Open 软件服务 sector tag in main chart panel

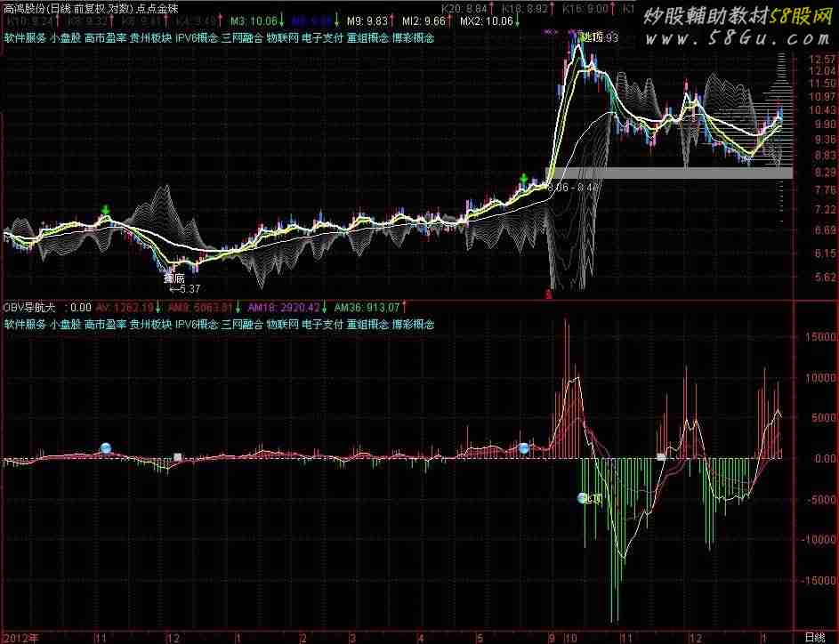click(25, 38)
